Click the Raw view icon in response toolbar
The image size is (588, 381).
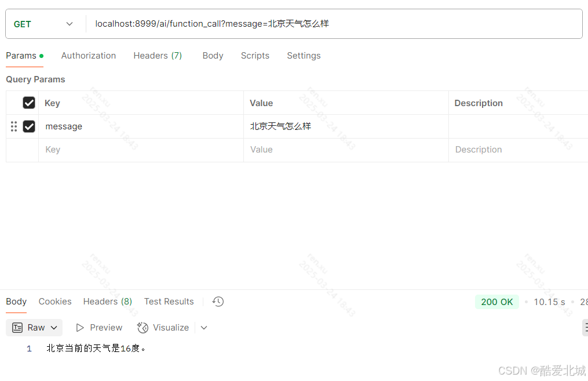tap(17, 328)
